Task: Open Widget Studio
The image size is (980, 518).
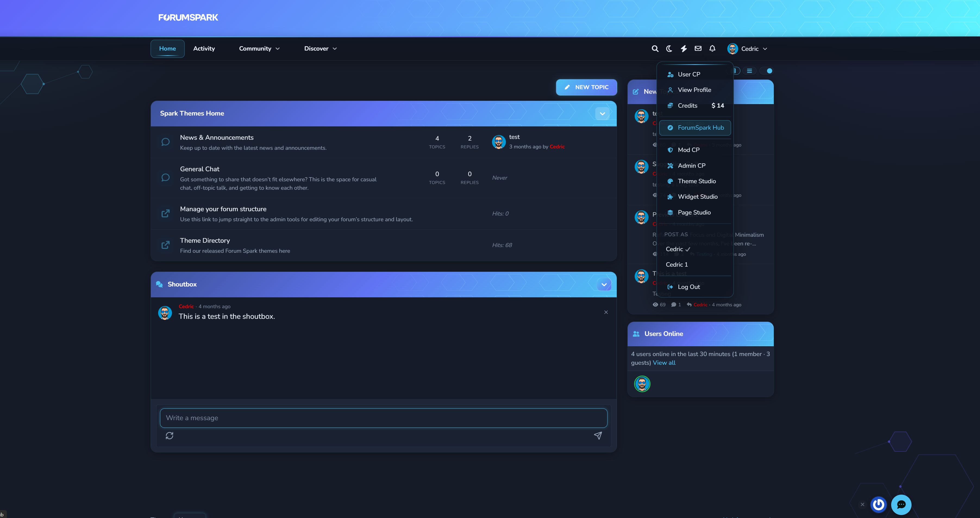Action: pyautogui.click(x=695, y=197)
